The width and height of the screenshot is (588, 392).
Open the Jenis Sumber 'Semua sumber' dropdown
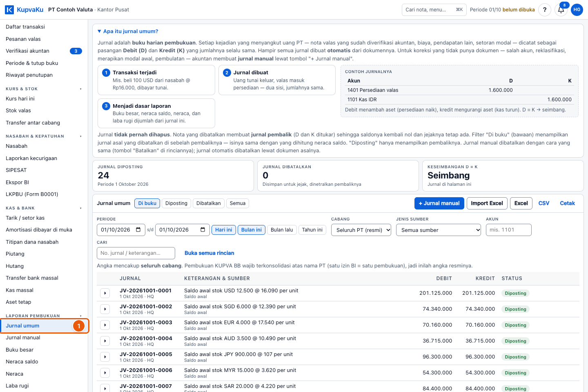click(x=439, y=230)
